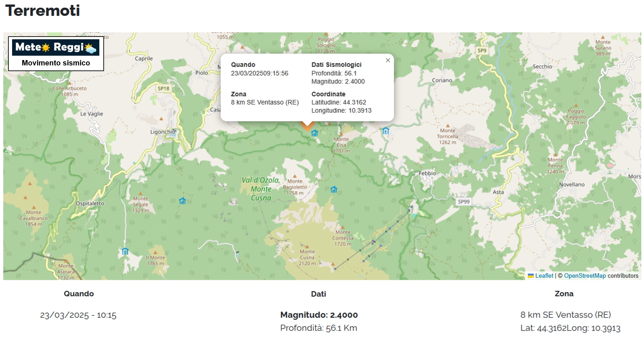644x362 pixels.
Task: Click the Ligonchio town label on the map
Action: pyautogui.click(x=162, y=132)
